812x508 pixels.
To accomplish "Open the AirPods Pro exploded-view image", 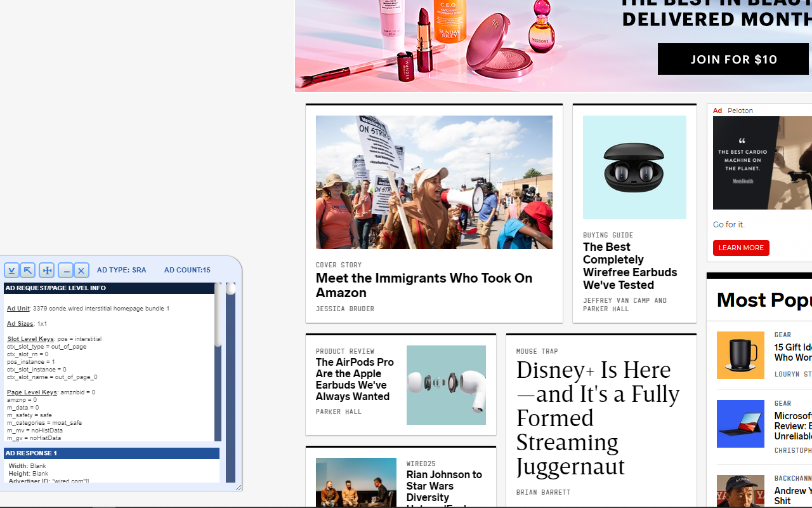I will coord(446,385).
